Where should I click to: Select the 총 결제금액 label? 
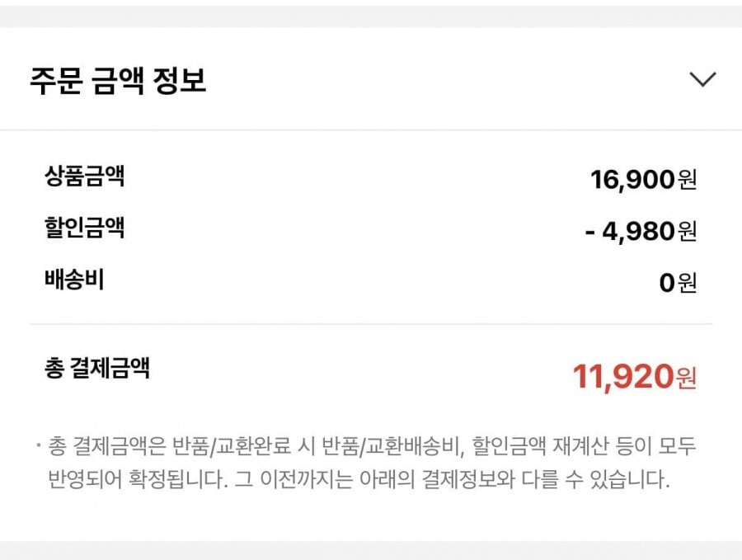pos(97,368)
